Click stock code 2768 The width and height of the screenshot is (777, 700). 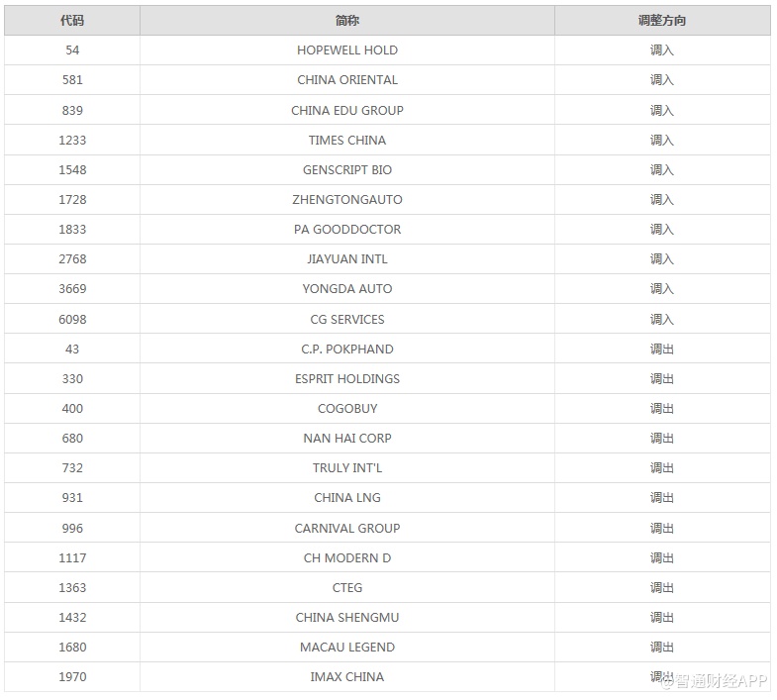point(72,258)
